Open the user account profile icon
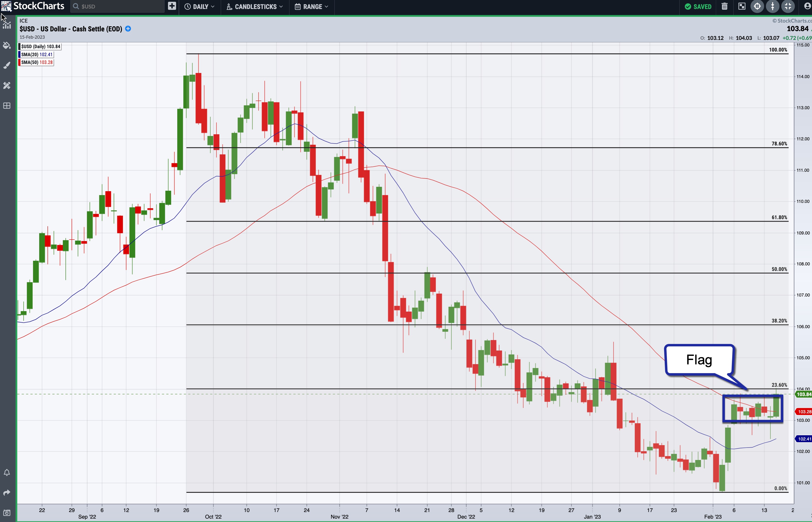The height and width of the screenshot is (522, 812). pyautogui.click(x=807, y=6)
